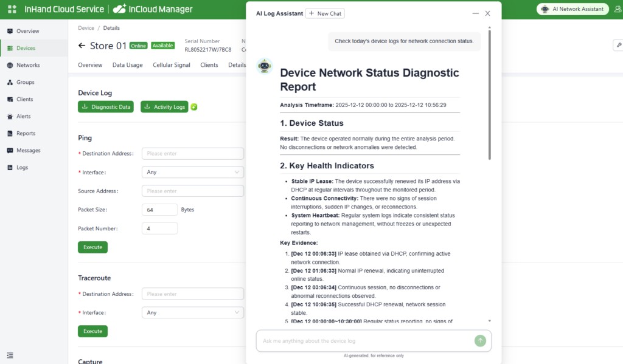
Task: Focus the Ping Destination Address field
Action: (x=192, y=154)
